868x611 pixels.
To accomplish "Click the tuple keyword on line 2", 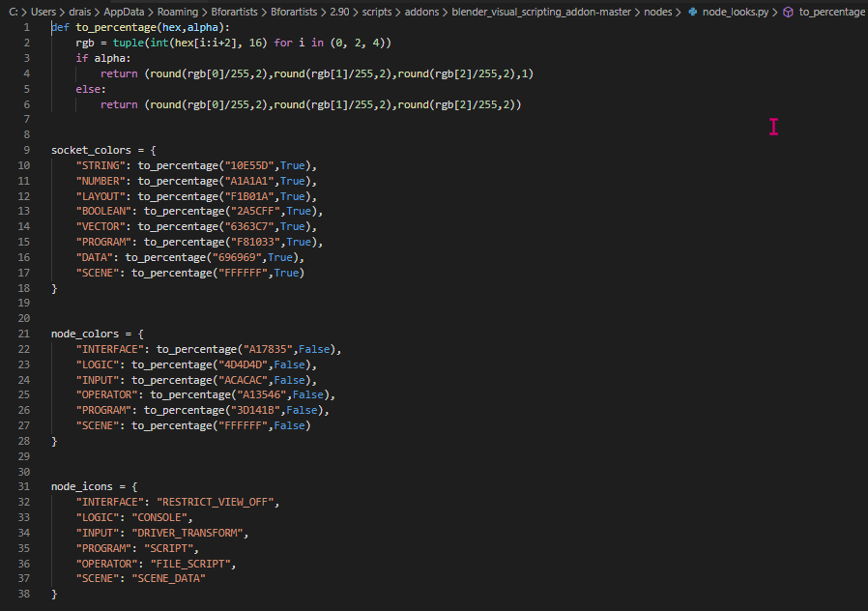I will (128, 43).
